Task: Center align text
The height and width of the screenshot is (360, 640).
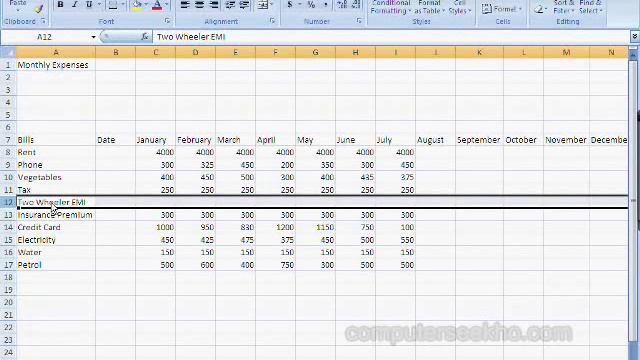Action: (199, 5)
